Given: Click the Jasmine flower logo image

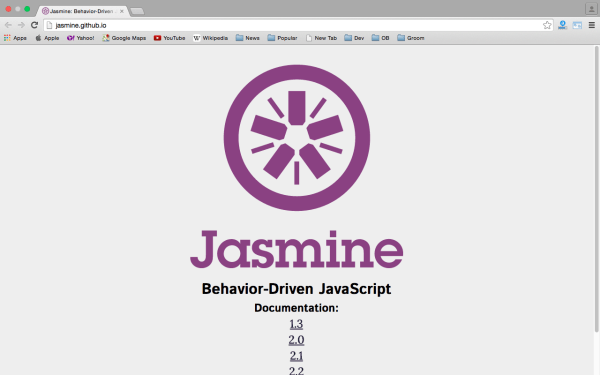Looking at the screenshot, I should (297, 138).
